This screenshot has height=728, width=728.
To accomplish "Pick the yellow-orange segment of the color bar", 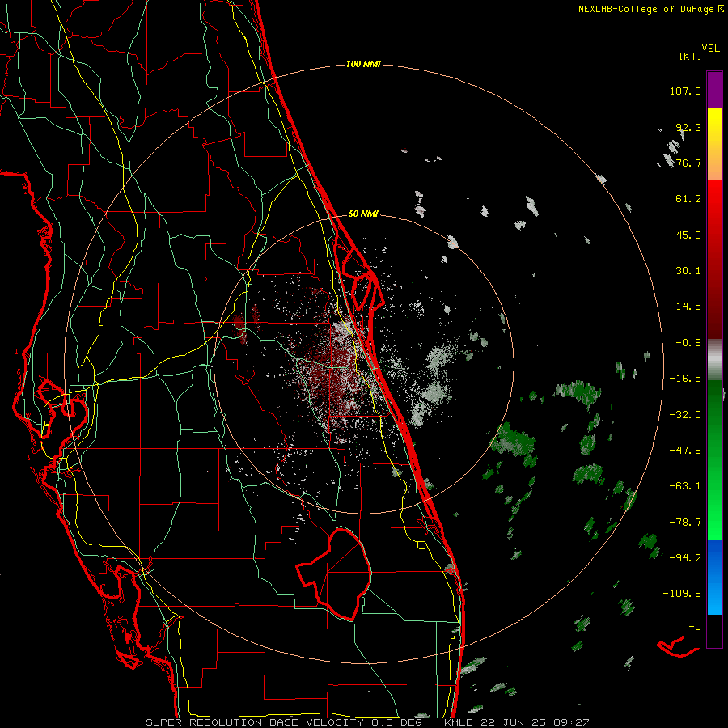I will tap(714, 144).
